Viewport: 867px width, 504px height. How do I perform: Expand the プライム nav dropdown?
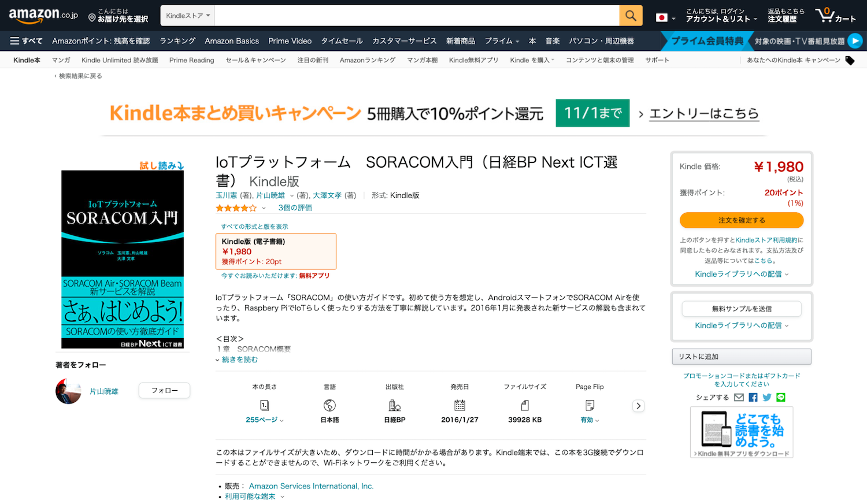coord(502,41)
